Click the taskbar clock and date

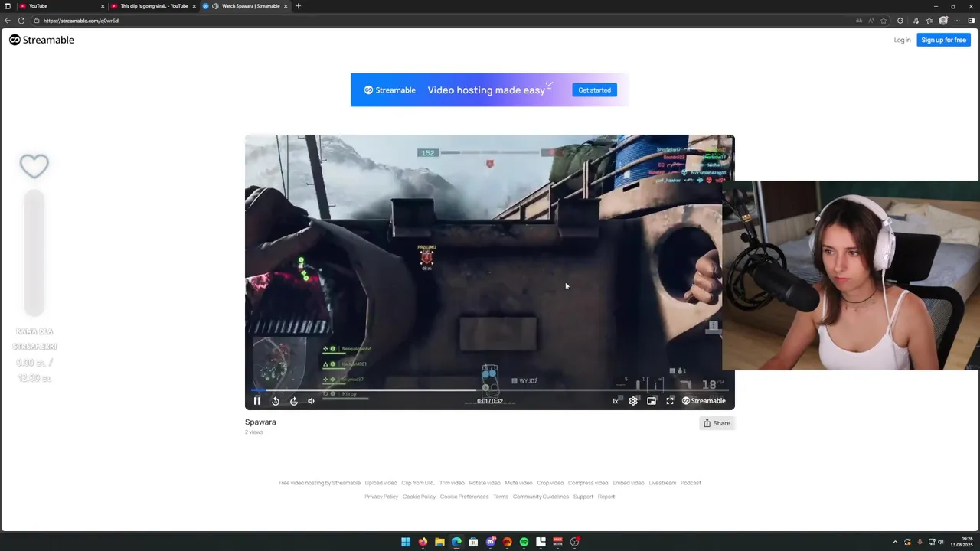[x=961, y=542]
